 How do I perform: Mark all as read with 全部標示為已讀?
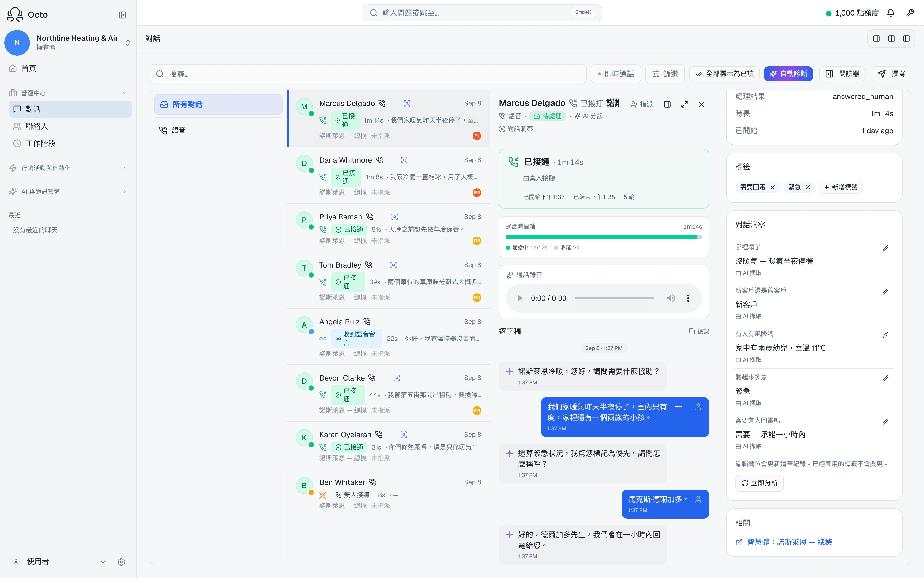coord(724,74)
